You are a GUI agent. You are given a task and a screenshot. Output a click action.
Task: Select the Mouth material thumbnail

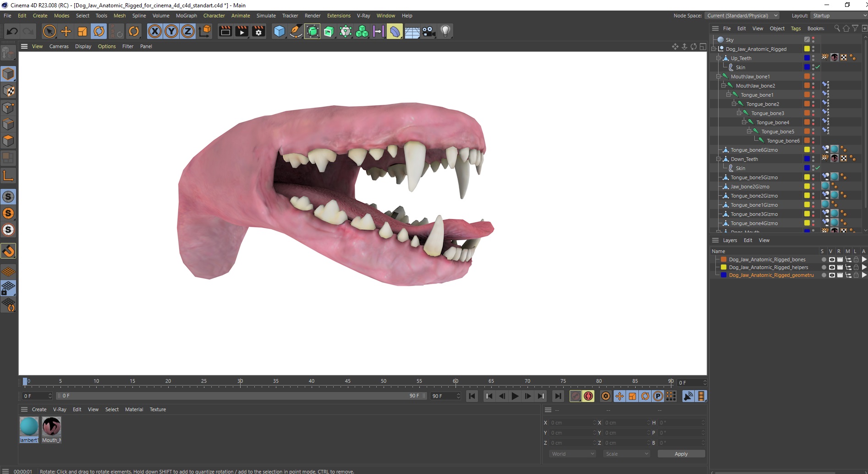(x=51, y=426)
